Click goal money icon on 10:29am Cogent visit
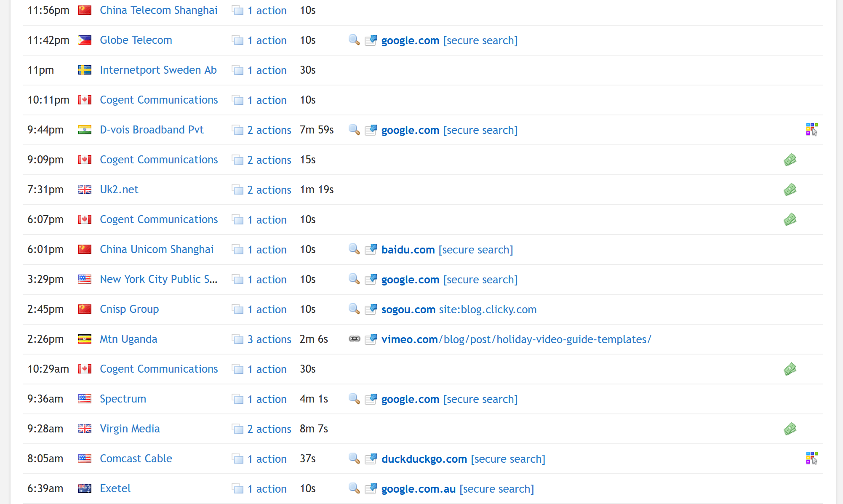843x504 pixels. click(x=790, y=369)
